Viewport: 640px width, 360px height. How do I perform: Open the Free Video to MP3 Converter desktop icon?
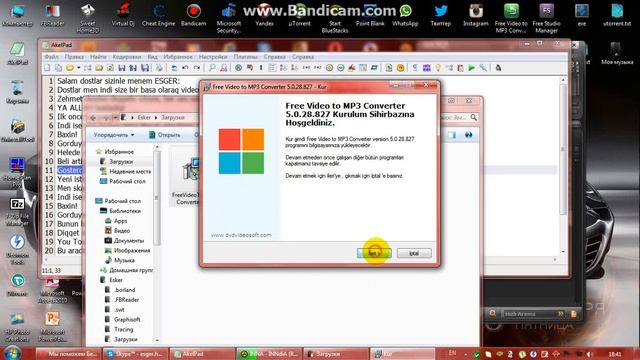tap(511, 18)
